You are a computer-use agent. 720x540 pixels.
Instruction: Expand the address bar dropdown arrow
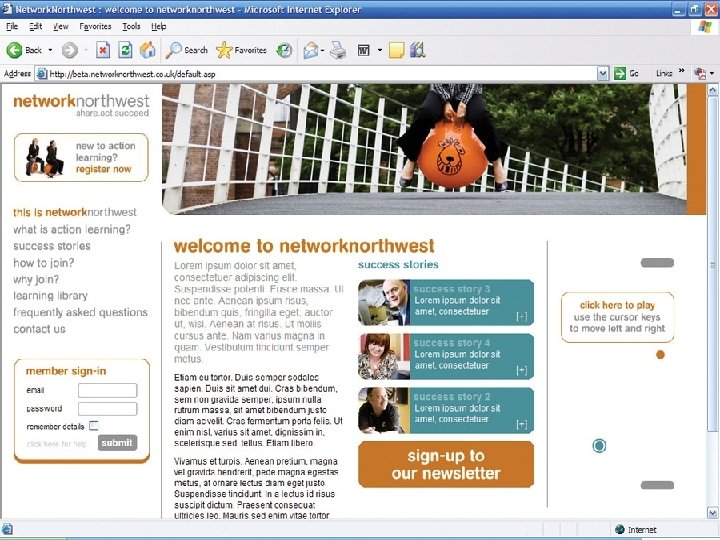click(x=603, y=73)
